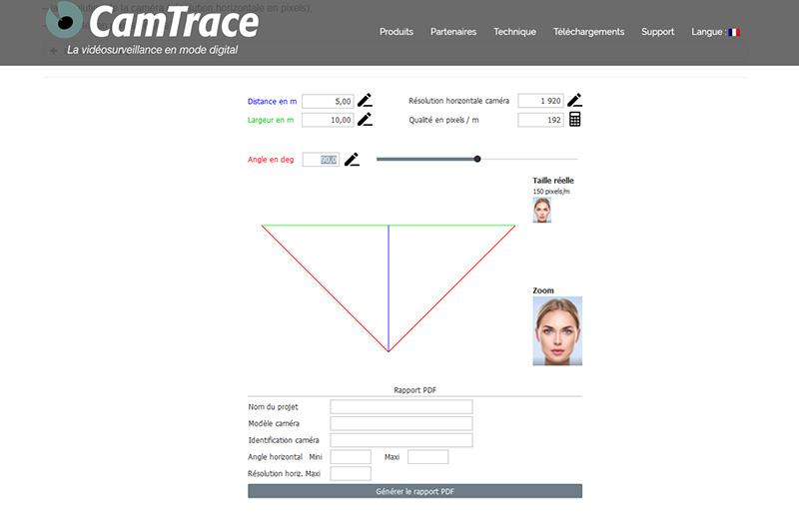Open the Technique menu

pyautogui.click(x=514, y=32)
